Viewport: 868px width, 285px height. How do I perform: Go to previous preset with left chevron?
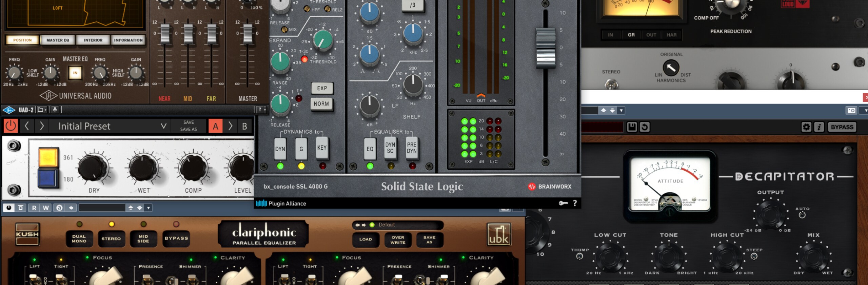[27, 126]
